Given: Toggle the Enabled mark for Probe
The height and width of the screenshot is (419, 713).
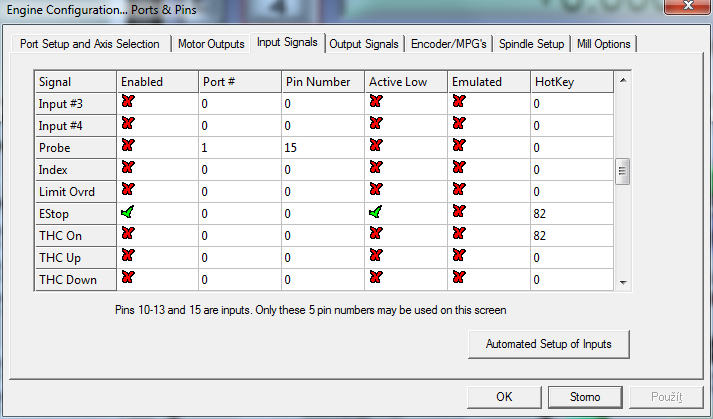Looking at the screenshot, I should (127, 146).
